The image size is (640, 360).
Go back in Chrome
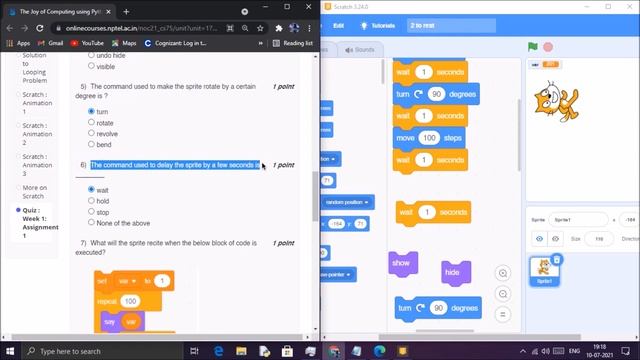click(10, 28)
